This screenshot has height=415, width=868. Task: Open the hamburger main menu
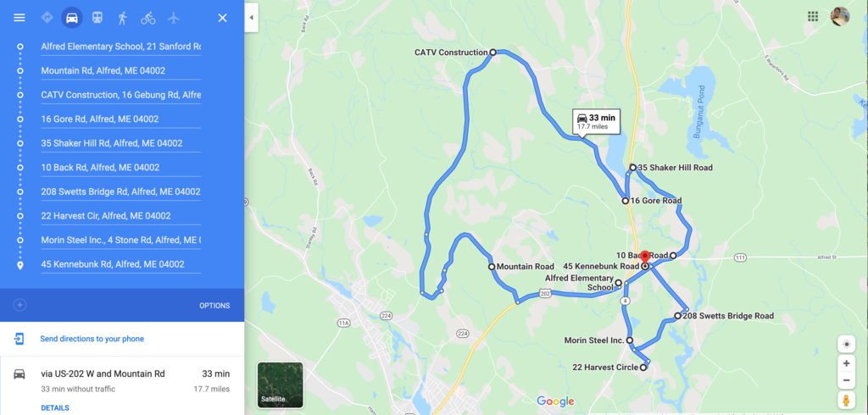click(19, 18)
